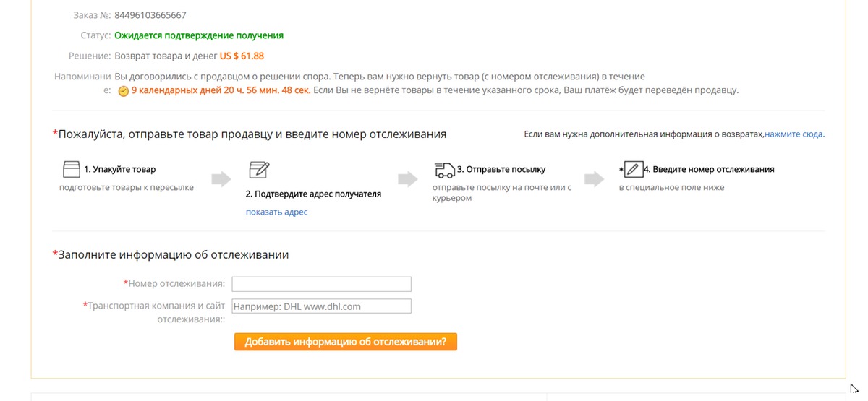The height and width of the screenshot is (401, 868).
Task: Click the arrow between steps 1 and 2
Action: [221, 179]
